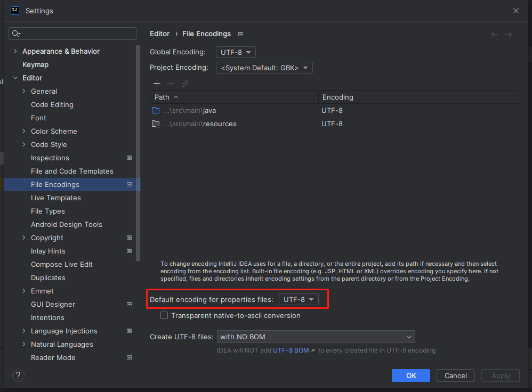Click the resources folder icon
Image resolution: width=532 pixels, height=392 pixels.
coord(156,124)
